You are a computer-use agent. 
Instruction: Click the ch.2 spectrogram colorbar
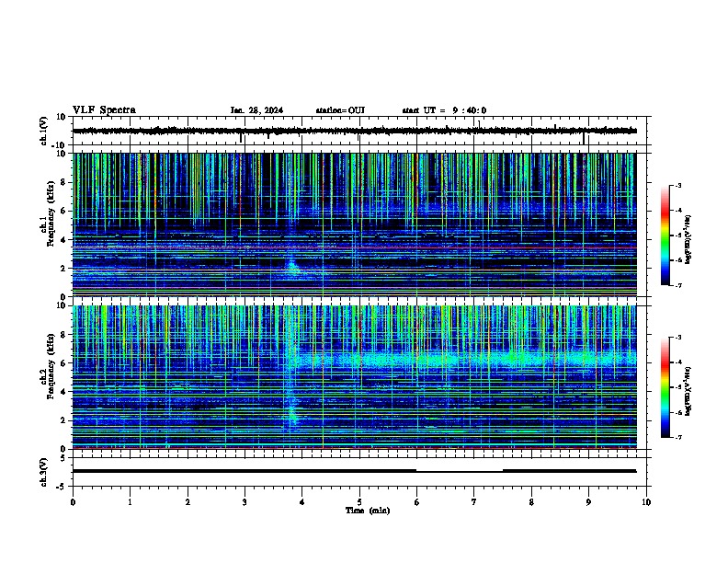665,387
